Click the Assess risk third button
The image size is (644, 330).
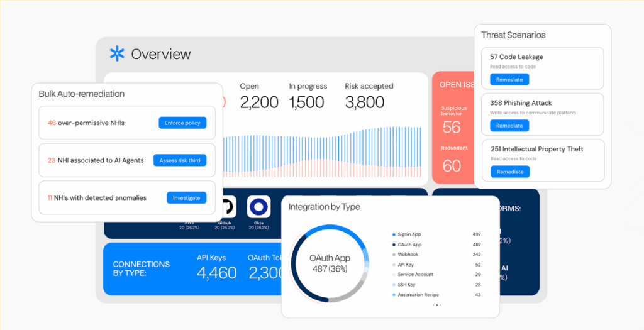click(x=180, y=160)
